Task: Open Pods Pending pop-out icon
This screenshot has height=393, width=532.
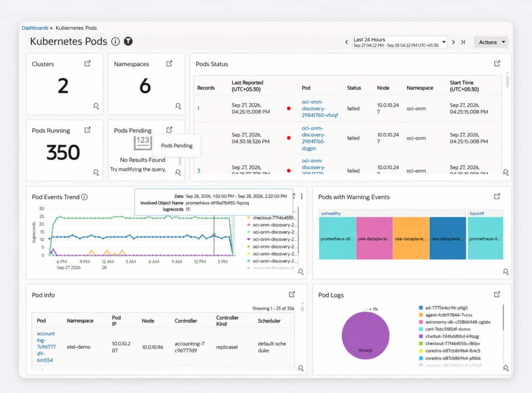Action: tap(169, 130)
